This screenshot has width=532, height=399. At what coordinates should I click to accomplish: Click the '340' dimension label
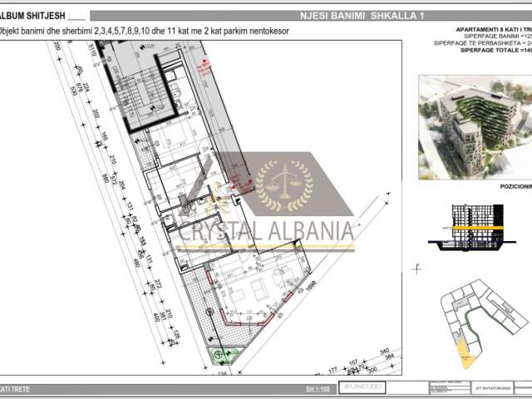click(384, 351)
